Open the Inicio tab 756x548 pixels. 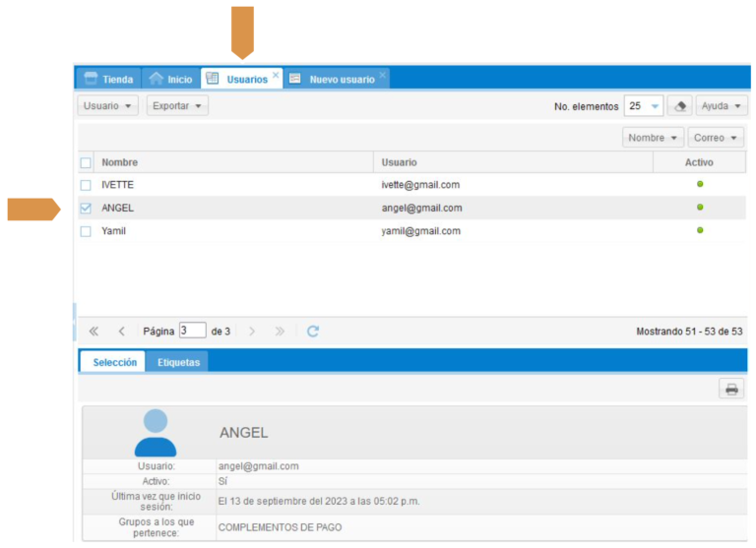(170, 79)
